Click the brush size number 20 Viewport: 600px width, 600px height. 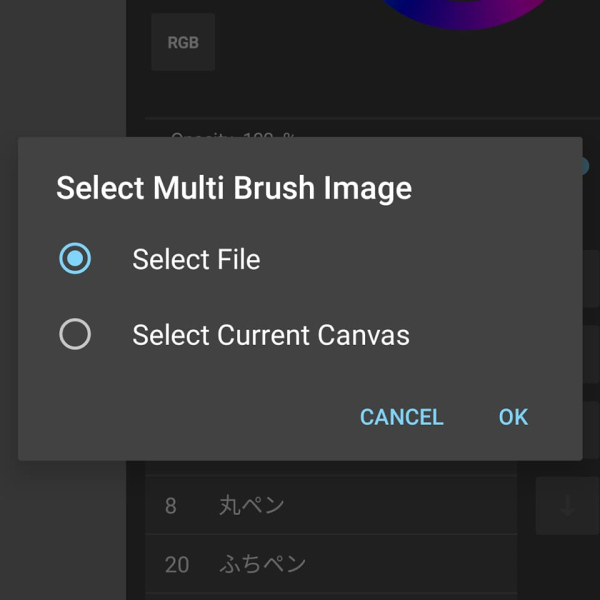177,564
